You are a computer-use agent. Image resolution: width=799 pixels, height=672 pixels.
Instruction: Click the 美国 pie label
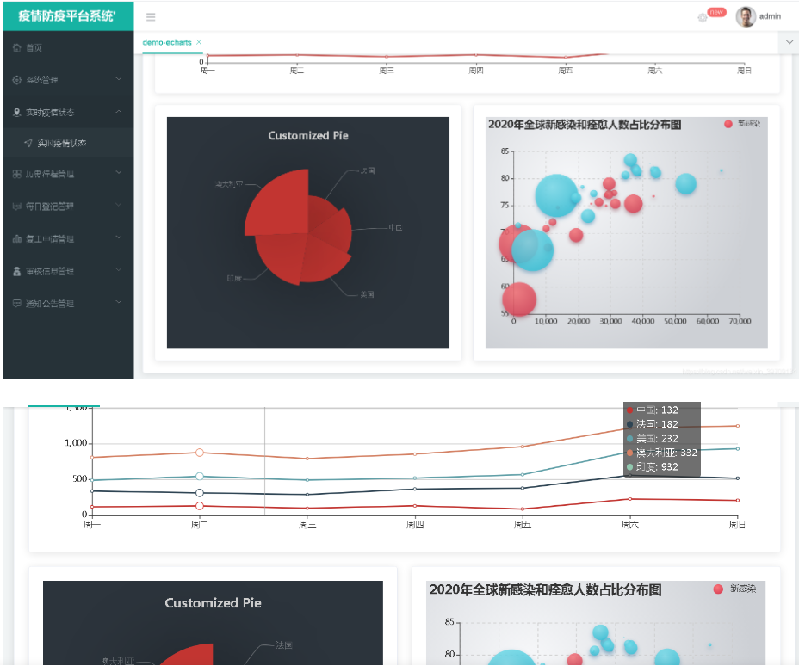click(x=367, y=294)
